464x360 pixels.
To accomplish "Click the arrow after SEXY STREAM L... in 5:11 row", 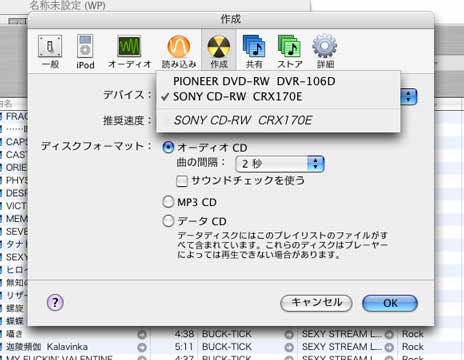I will (389, 348).
